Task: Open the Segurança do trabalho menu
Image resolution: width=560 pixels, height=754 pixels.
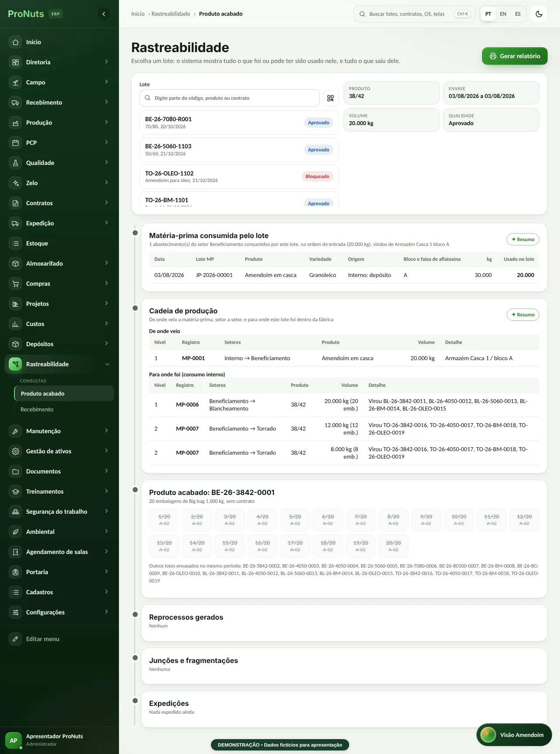Action: click(59, 512)
